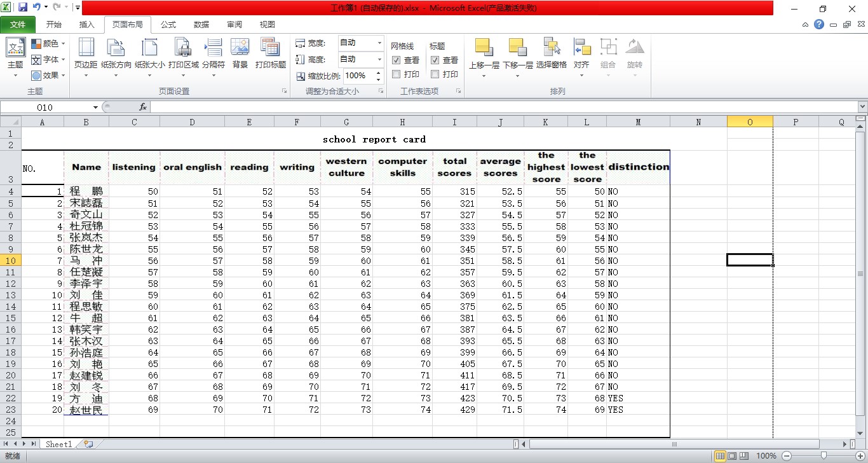Minimize the ribbon with the caret icon
Screen dimensions: 868x463
tap(806, 24)
